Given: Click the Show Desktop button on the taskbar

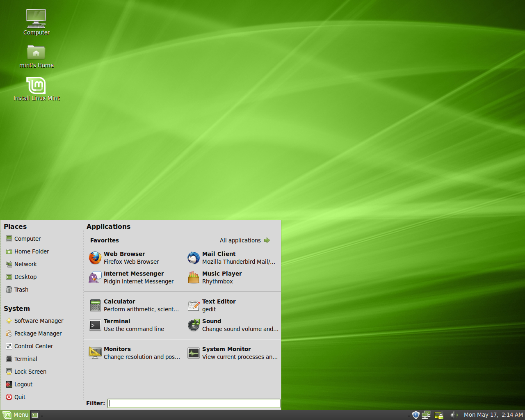Looking at the screenshot, I should coord(34,415).
